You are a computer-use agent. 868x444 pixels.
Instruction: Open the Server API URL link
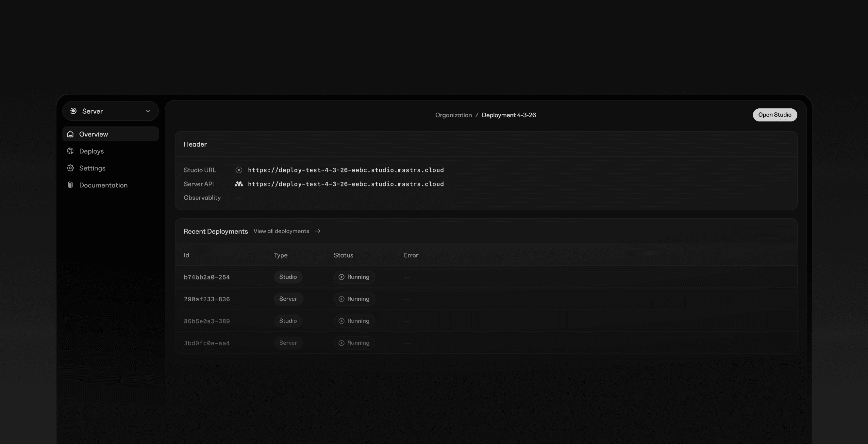click(346, 184)
